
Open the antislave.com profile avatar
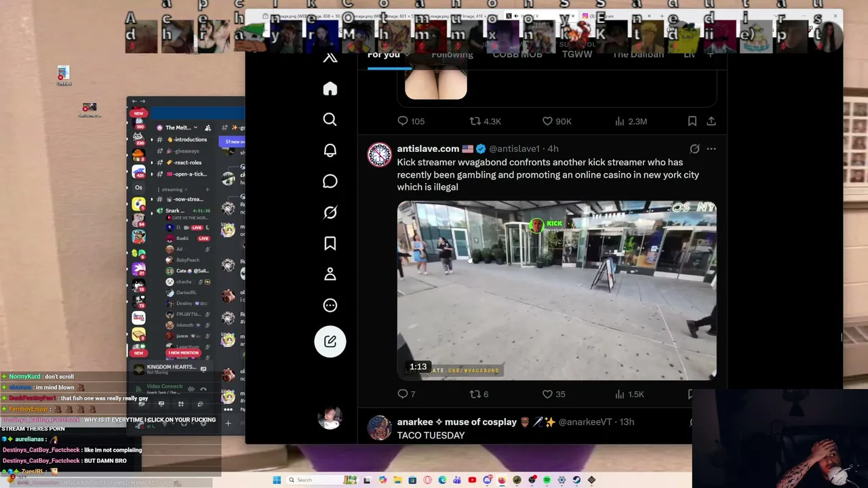click(x=379, y=155)
